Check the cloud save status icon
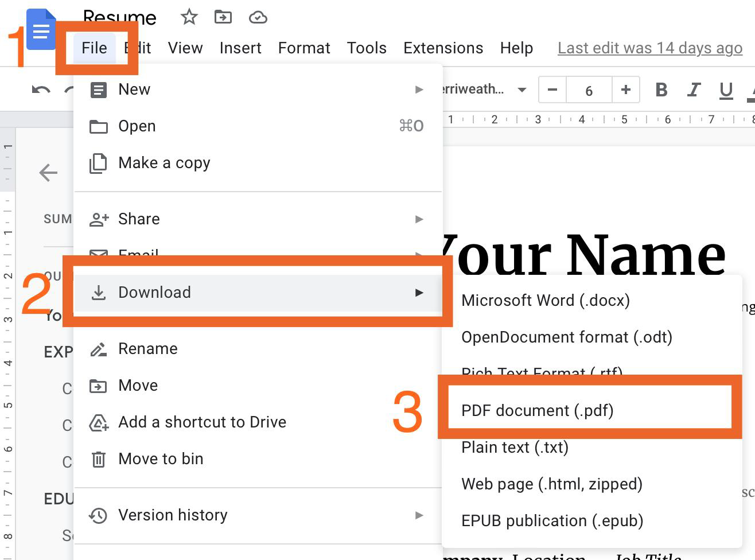Viewport: 755px width, 560px height. pos(258,17)
